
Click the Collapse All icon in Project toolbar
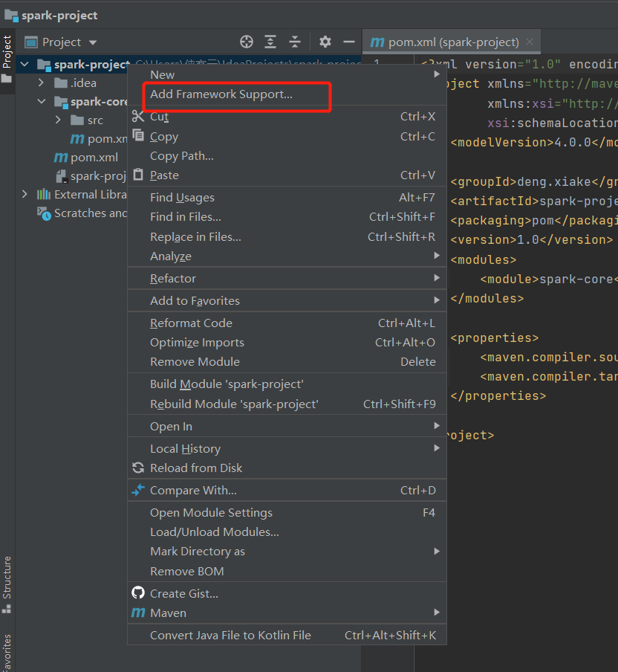click(295, 42)
